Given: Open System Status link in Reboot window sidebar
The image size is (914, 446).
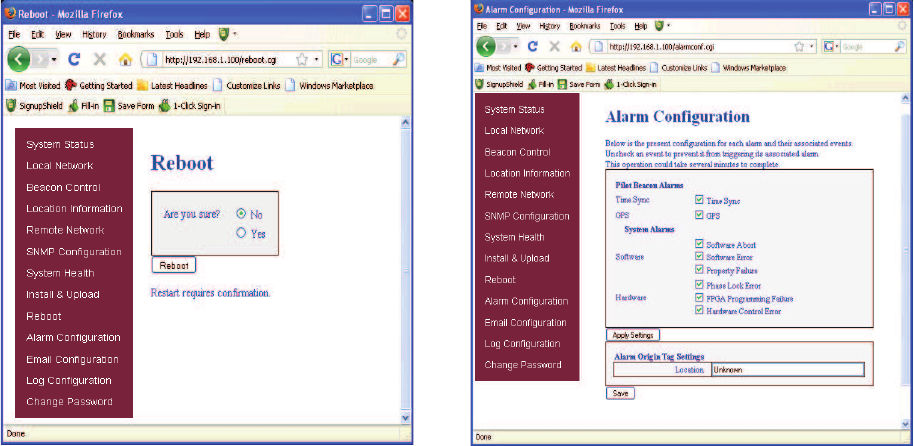Looking at the screenshot, I should pos(60,145).
